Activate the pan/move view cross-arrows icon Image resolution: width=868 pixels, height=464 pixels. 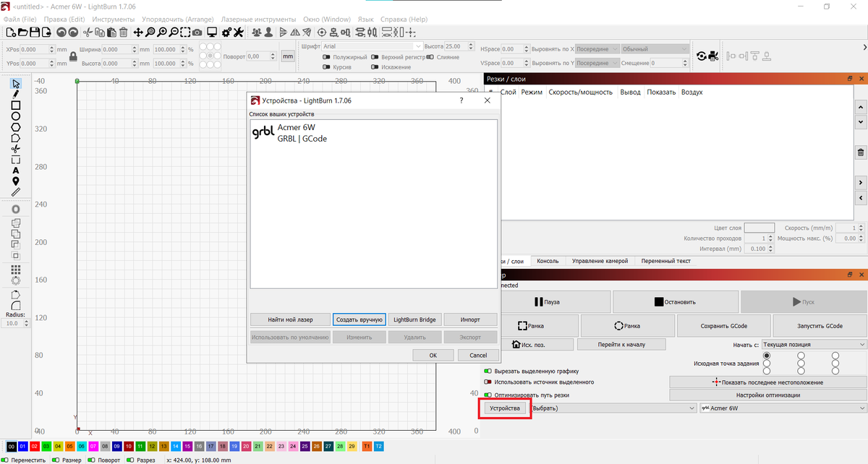tap(138, 32)
